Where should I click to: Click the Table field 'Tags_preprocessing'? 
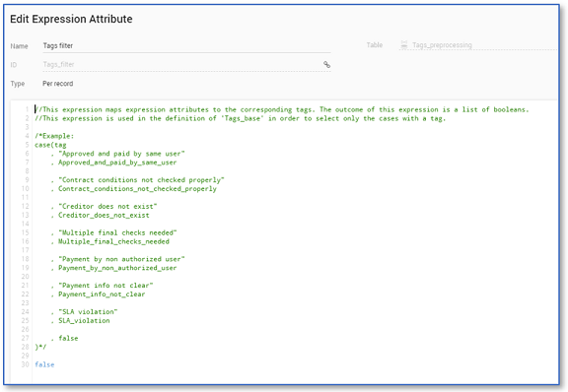(478, 45)
